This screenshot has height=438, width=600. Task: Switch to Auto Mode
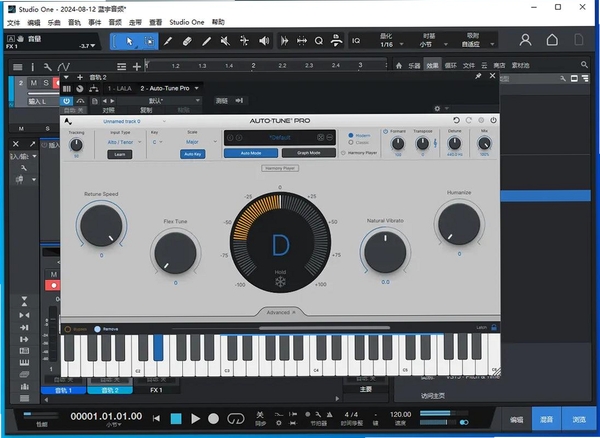click(251, 153)
